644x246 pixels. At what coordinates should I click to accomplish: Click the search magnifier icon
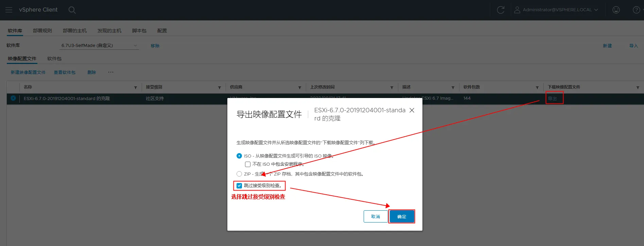pyautogui.click(x=72, y=10)
